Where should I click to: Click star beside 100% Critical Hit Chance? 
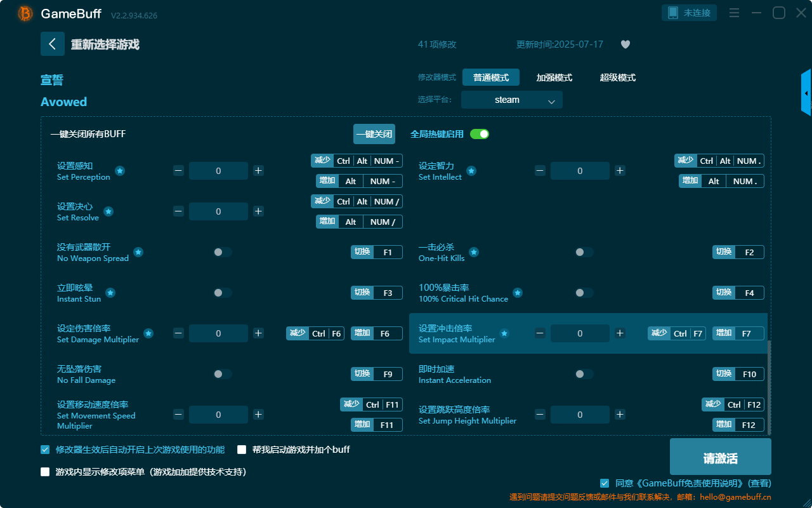pyautogui.click(x=518, y=293)
